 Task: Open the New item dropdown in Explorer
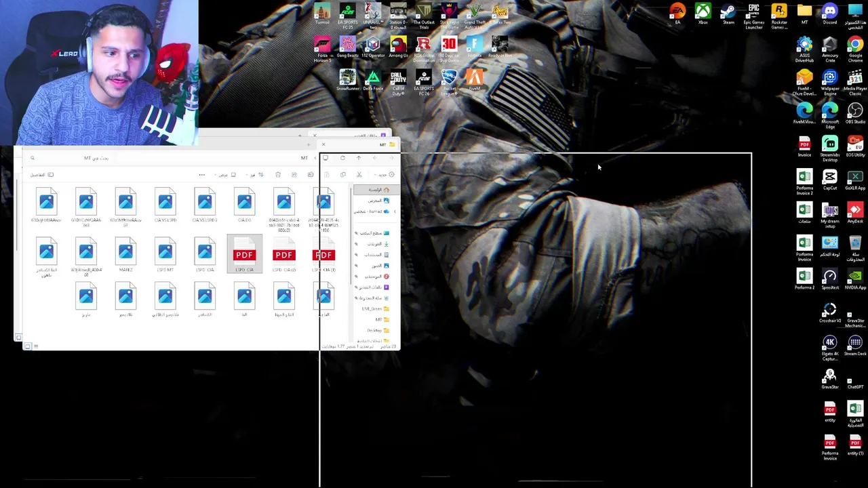click(x=385, y=175)
